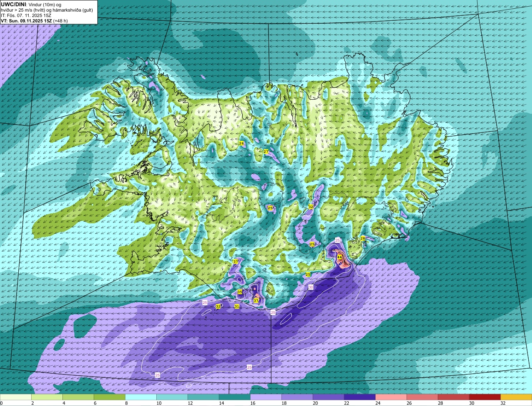Select the white 30 gust contour label
532x406 pixels.
click(x=311, y=287)
